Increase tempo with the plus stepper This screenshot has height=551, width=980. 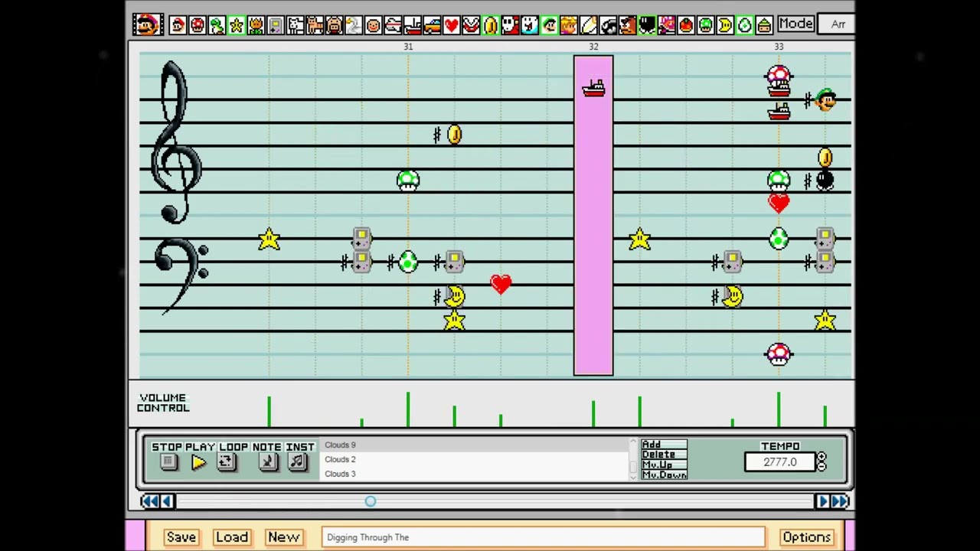click(x=822, y=458)
